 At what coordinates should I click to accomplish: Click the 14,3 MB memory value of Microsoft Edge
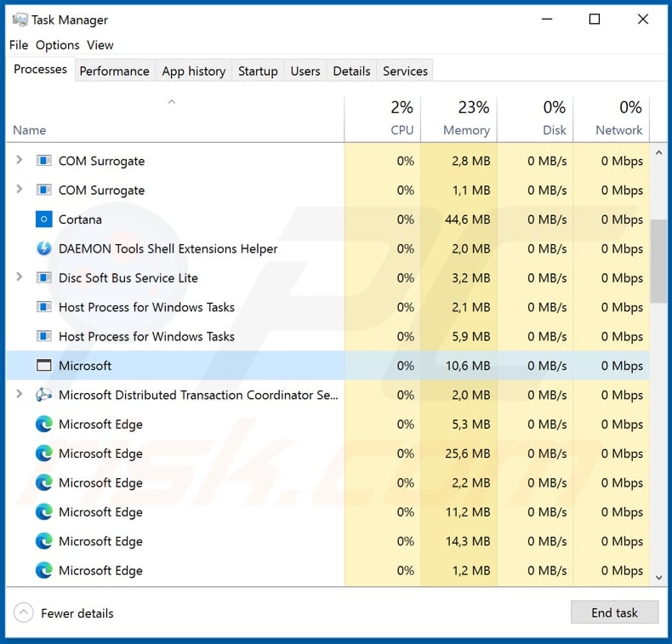(467, 542)
